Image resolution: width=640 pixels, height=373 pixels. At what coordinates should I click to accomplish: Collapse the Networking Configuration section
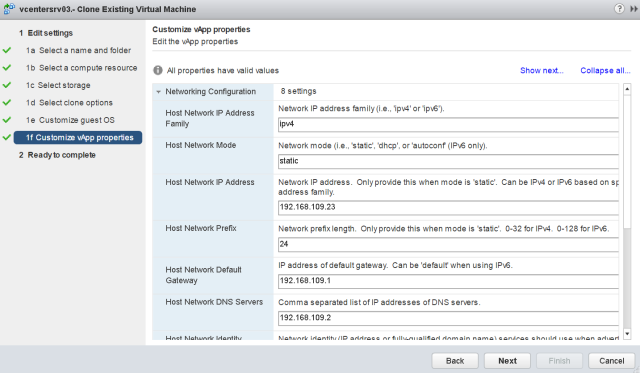coord(158,92)
